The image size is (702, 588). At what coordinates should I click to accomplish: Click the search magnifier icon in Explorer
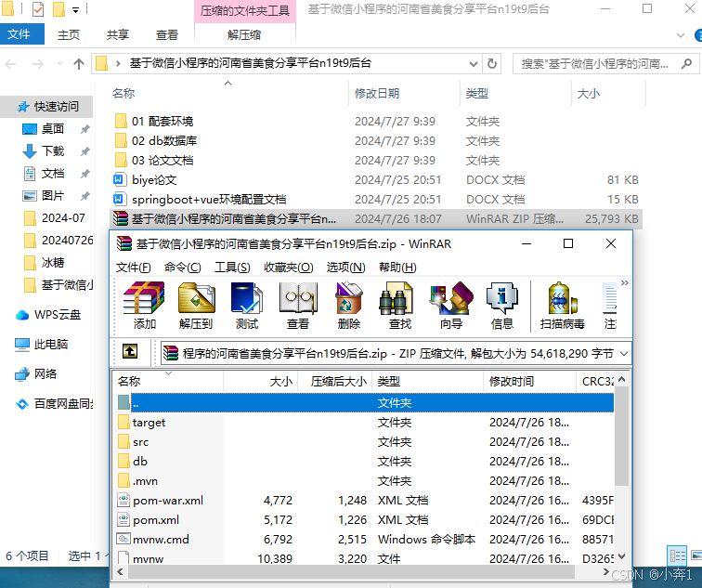[686, 63]
